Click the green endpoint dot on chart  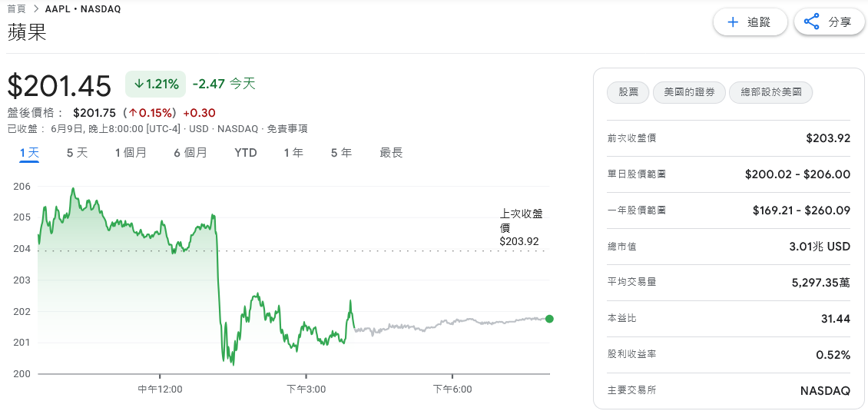[549, 319]
